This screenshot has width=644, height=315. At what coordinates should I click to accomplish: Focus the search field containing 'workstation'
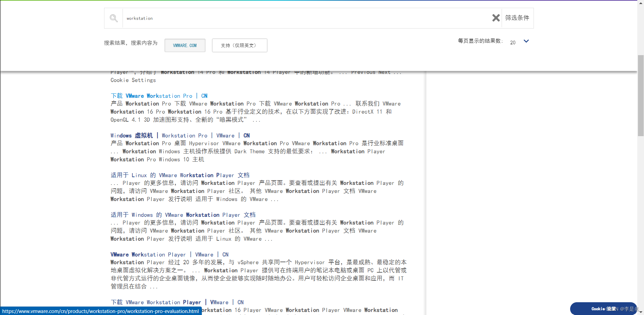307,18
